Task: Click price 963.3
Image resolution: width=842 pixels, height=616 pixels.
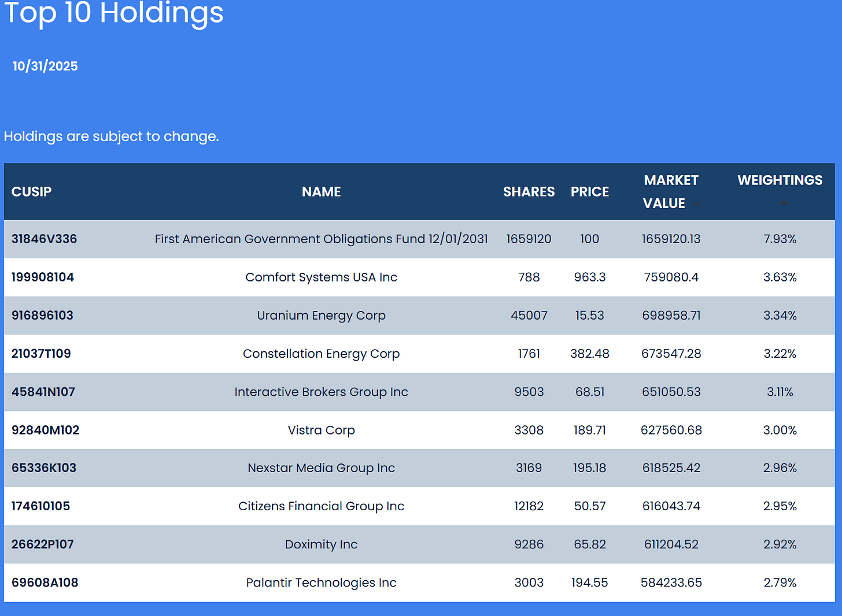Action: tap(590, 277)
